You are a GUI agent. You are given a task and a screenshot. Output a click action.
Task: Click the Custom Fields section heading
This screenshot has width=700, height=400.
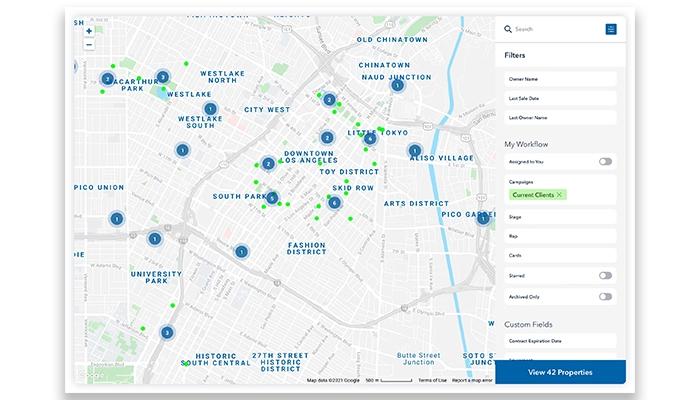(529, 325)
